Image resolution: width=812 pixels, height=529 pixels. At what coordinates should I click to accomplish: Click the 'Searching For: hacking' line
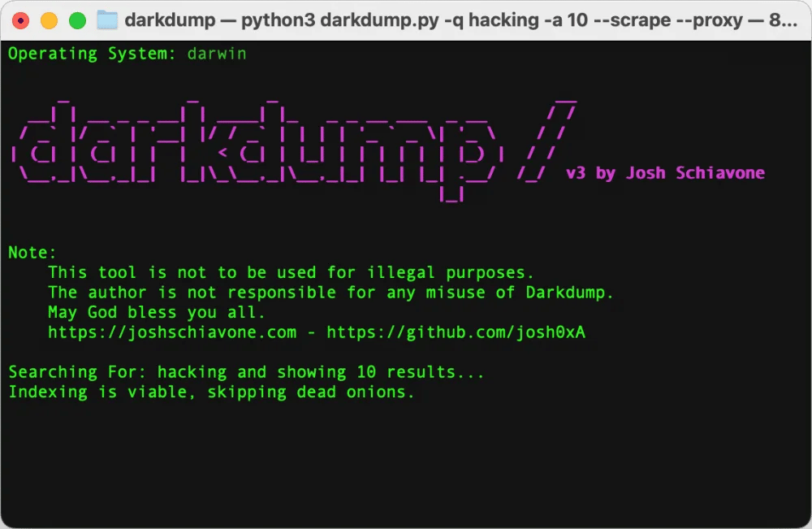(x=247, y=372)
